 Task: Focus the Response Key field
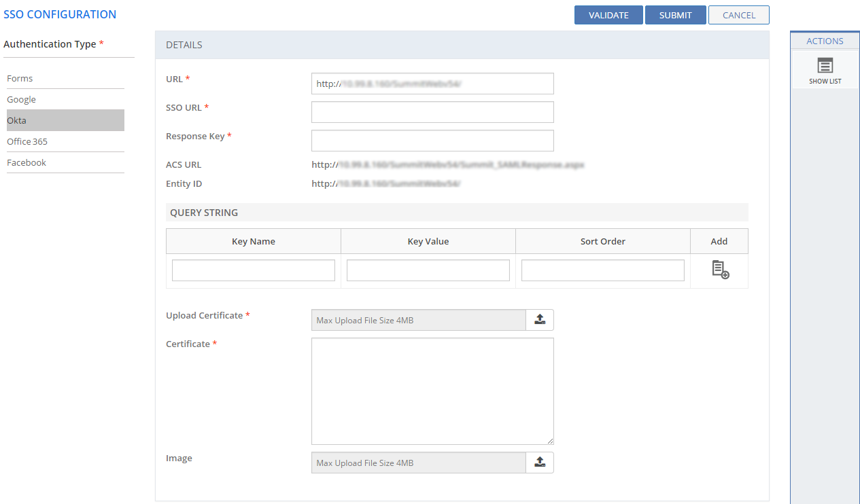click(x=432, y=141)
